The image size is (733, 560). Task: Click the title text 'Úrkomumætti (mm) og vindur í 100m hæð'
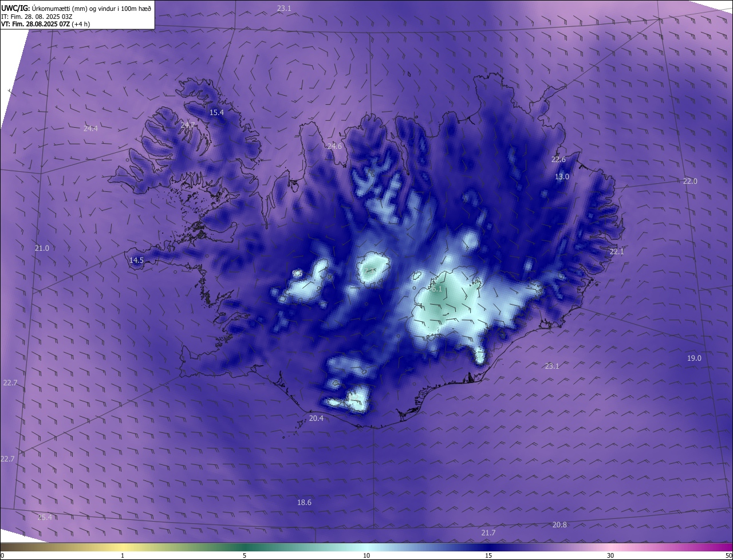(92, 8)
